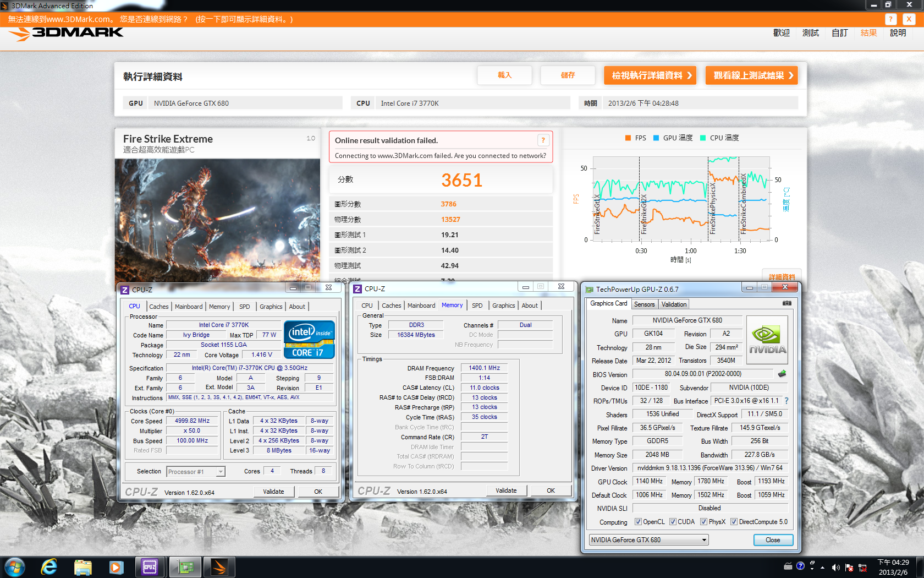
Task: Open the NVIDIA GeForce GTX 680 dropdown in GPU-Z
Action: click(704, 540)
